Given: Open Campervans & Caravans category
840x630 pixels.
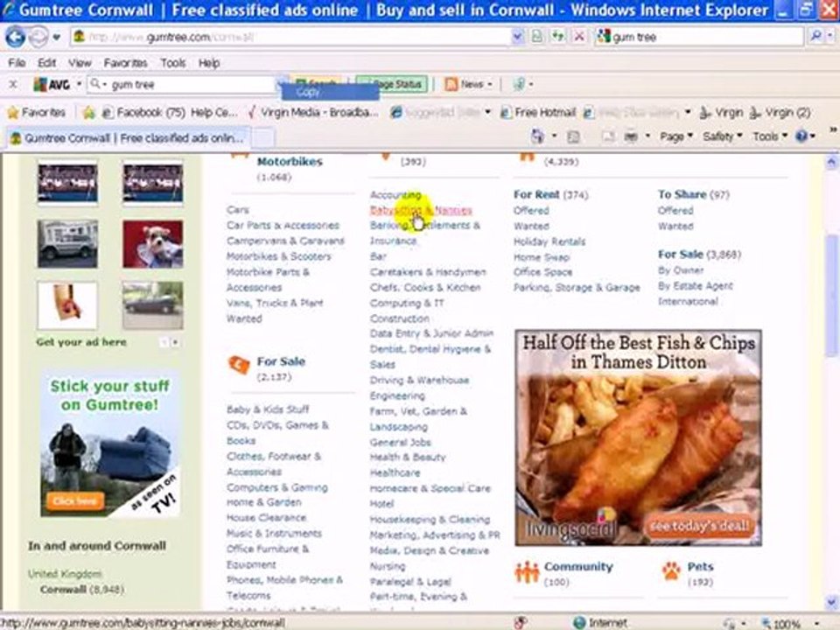Looking at the screenshot, I should [x=285, y=241].
